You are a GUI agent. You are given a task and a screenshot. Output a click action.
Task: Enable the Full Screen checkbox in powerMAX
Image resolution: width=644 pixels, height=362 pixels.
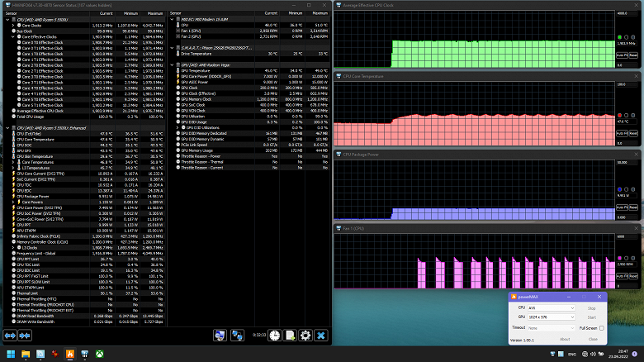tap(601, 328)
